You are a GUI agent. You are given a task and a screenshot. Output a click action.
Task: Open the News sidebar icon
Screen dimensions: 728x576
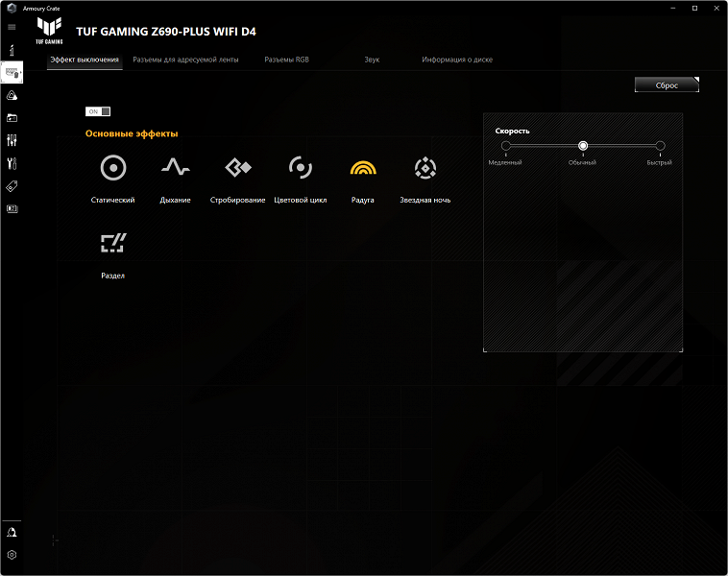[12, 209]
